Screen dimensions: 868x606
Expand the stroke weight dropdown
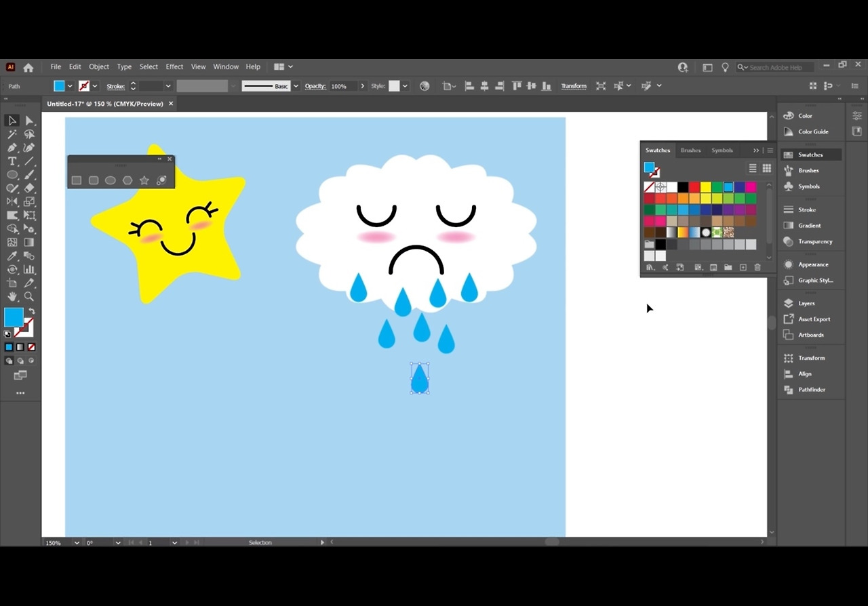tap(168, 86)
